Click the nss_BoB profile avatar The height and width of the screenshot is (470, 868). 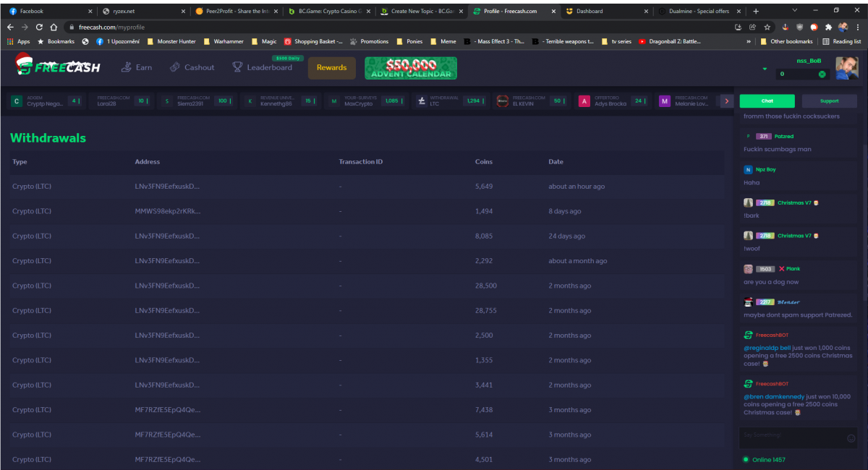846,69
